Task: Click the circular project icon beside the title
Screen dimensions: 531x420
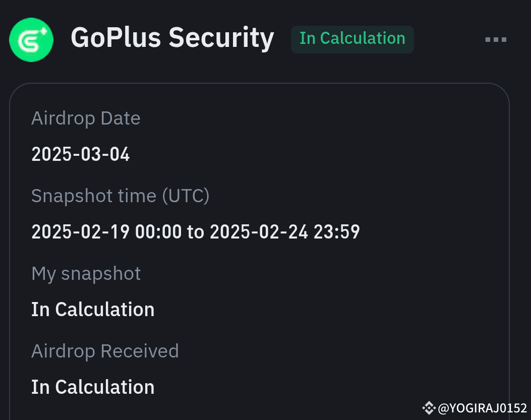Action: click(x=31, y=39)
